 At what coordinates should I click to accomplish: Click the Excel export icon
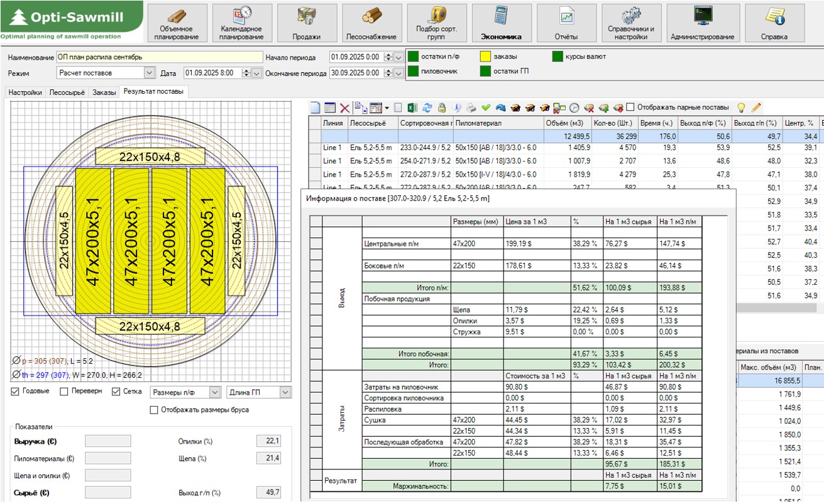click(x=413, y=107)
